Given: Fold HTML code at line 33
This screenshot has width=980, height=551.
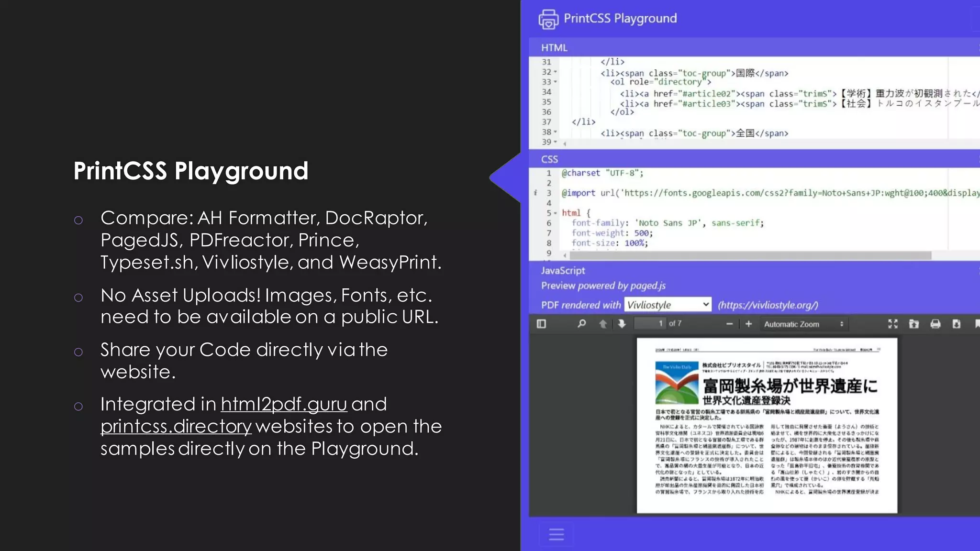Looking at the screenshot, I should pos(555,82).
